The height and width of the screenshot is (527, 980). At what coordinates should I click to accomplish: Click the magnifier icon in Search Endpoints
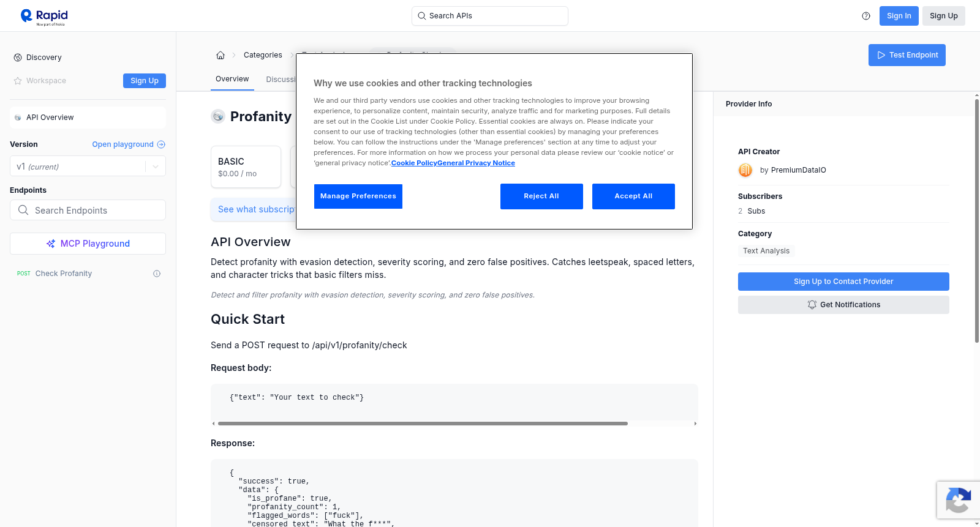23,210
